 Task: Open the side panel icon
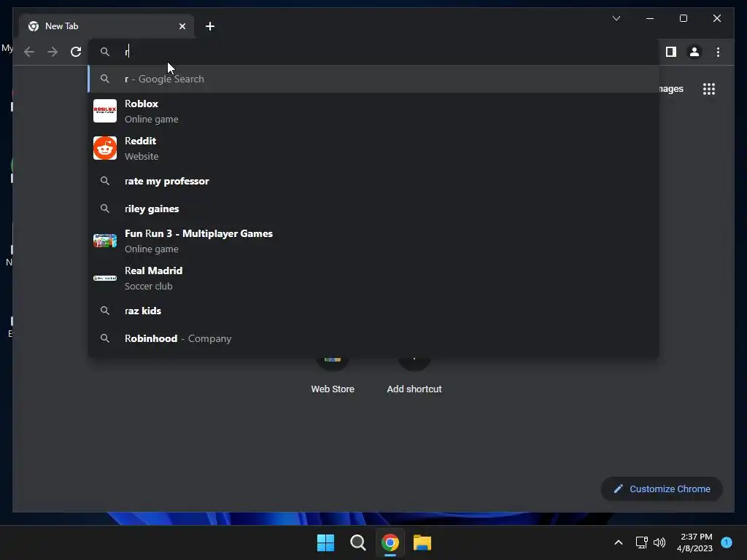click(x=671, y=52)
